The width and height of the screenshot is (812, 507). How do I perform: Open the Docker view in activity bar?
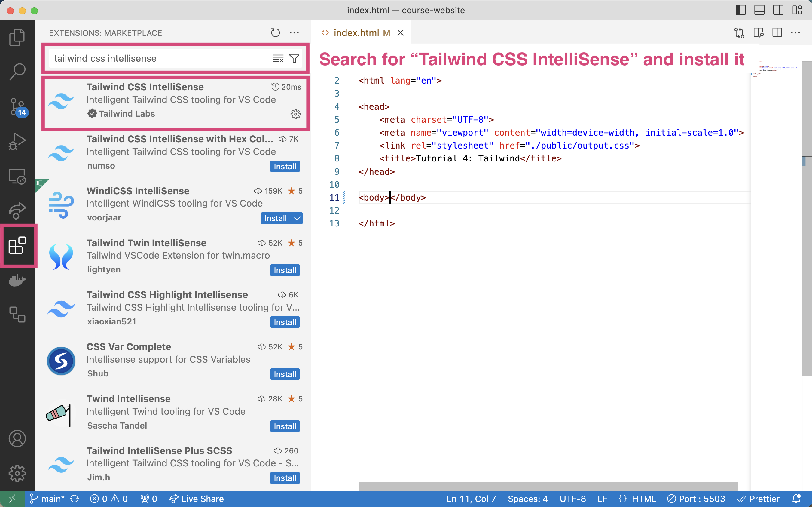click(x=17, y=280)
